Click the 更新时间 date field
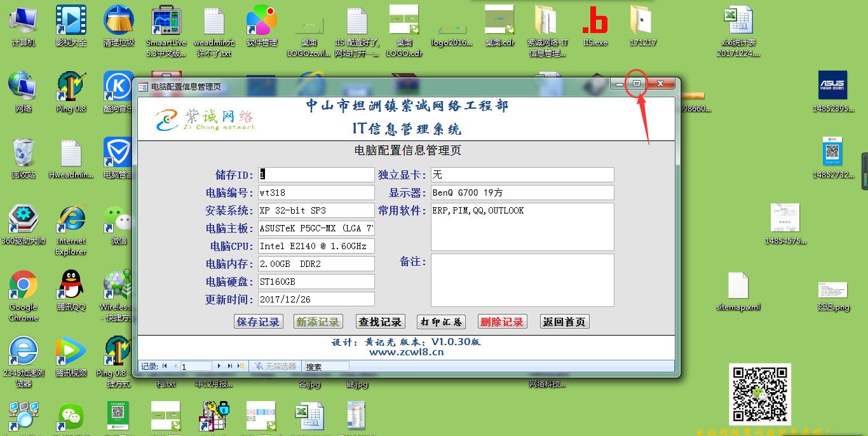 pos(316,299)
